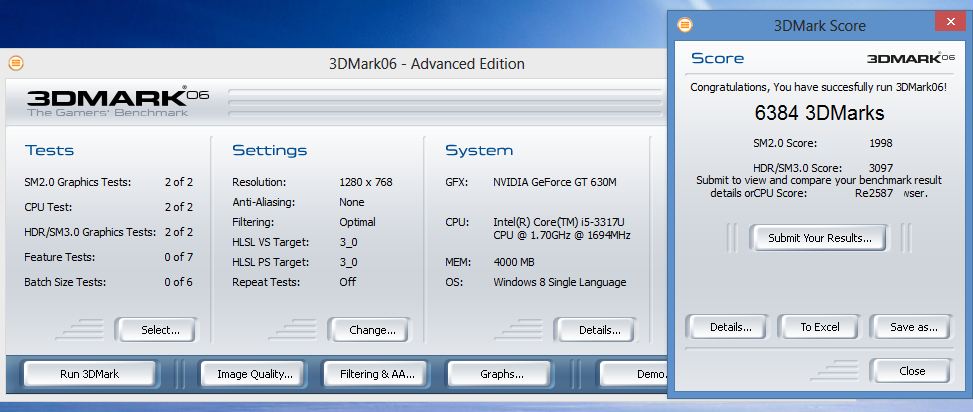Click the Close button in the Score window
This screenshot has height=412, width=973.
(x=912, y=371)
